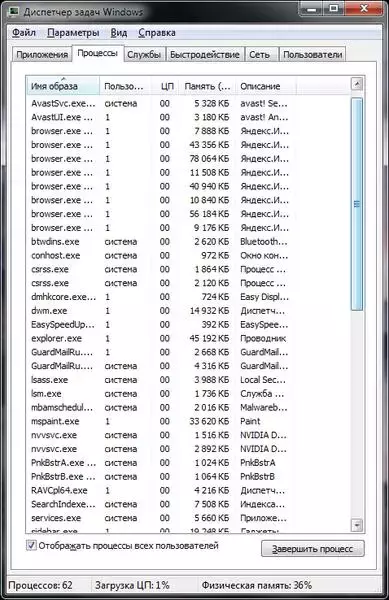The height and width of the screenshot is (600, 389).
Task: Open the Вид menu
Action: (119, 33)
